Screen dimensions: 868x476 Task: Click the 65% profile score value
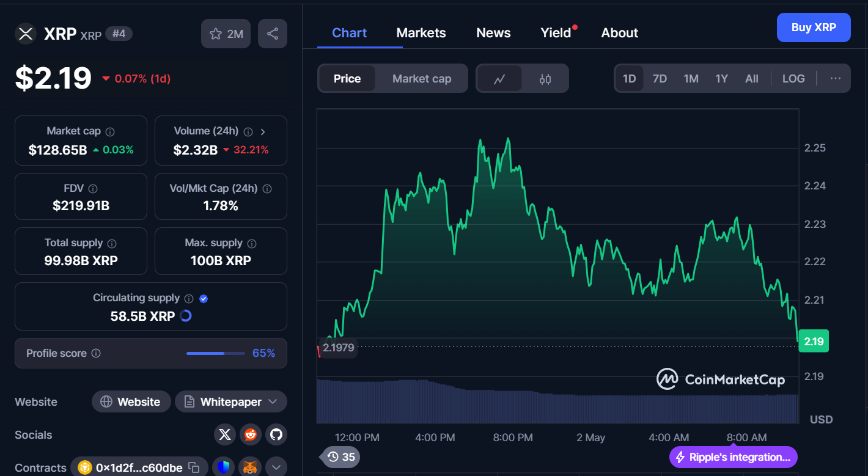click(x=263, y=353)
